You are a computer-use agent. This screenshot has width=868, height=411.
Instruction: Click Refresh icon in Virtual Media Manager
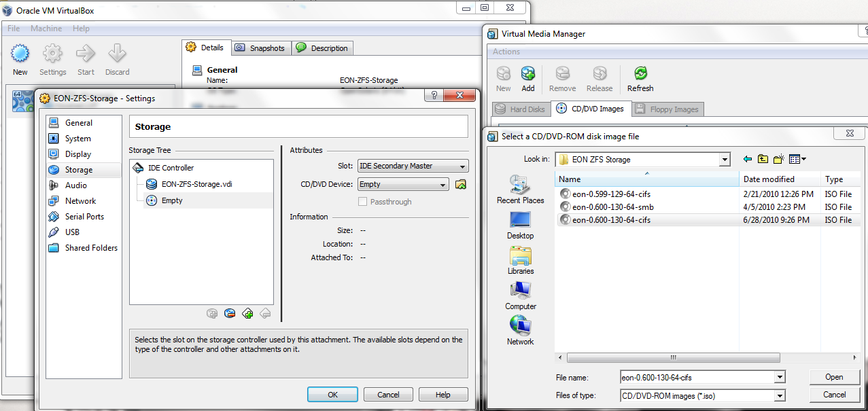pos(640,73)
